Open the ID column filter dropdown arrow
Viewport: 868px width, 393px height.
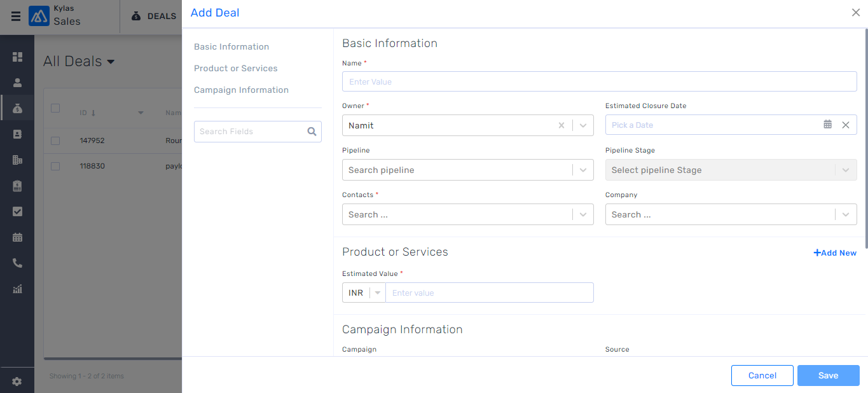(141, 113)
